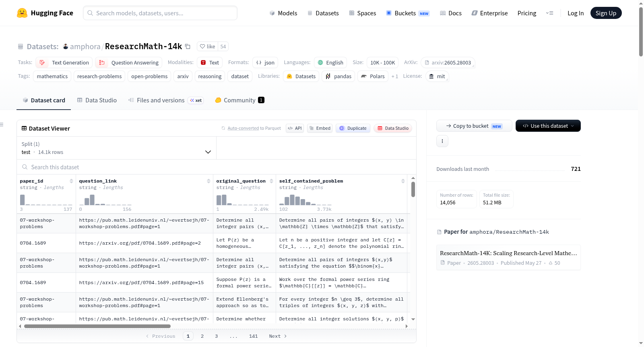Click the Question Answering task tag

click(x=129, y=62)
